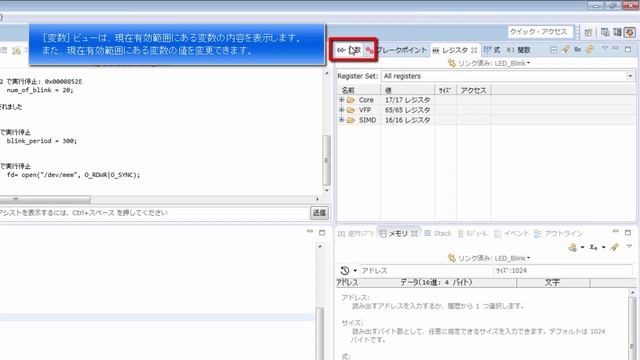Close the レジスタ tab via its X
The height and width of the screenshot is (360, 640).
click(x=474, y=50)
